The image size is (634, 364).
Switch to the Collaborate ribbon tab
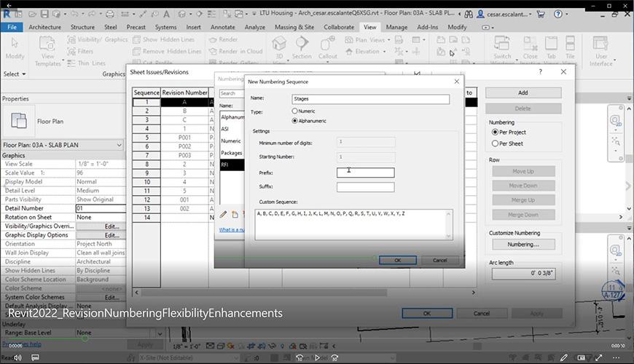(339, 27)
